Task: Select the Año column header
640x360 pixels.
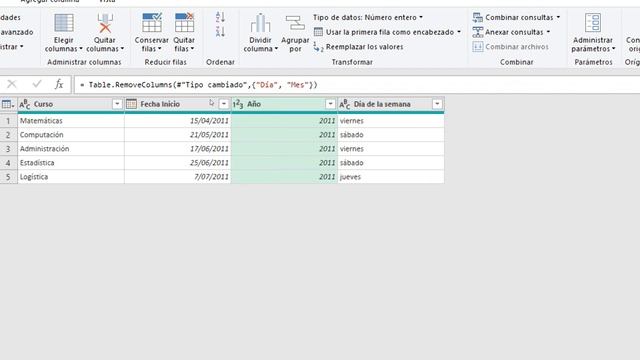Action: point(284,104)
